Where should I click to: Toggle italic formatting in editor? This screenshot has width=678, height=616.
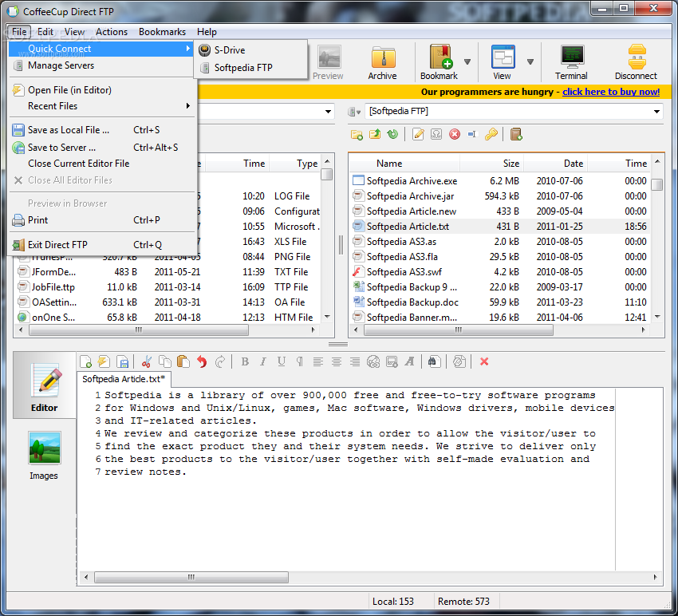[263, 361]
